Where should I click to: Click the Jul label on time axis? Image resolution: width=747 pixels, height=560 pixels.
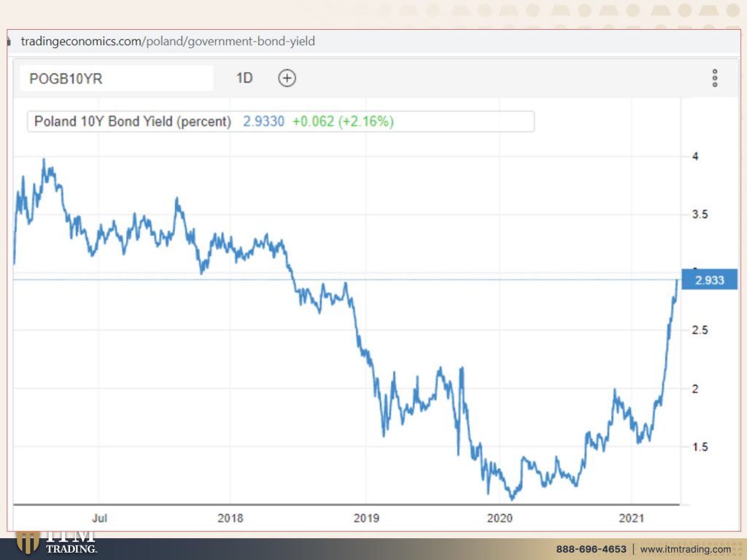pos(99,518)
